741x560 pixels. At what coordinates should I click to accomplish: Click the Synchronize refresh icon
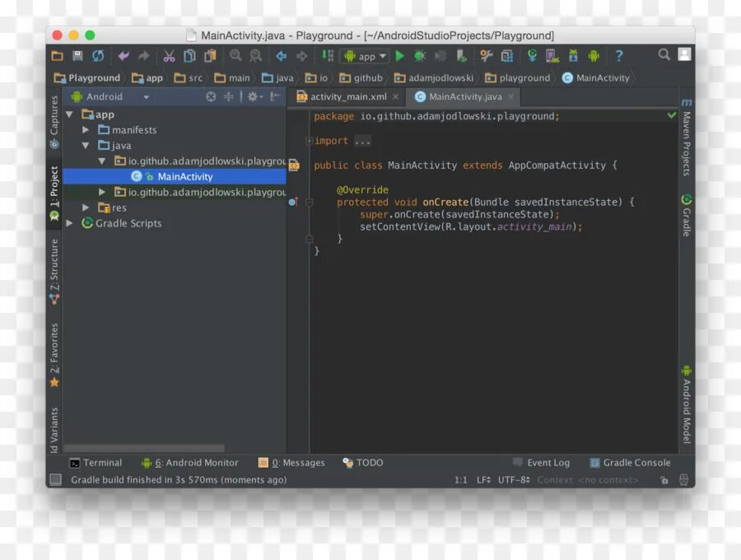point(98,56)
